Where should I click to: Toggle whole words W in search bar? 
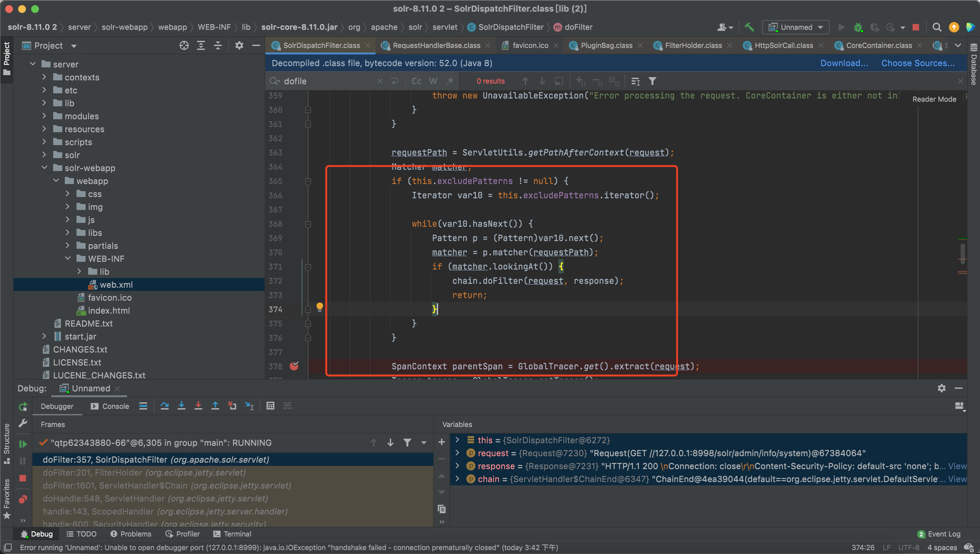tap(433, 81)
